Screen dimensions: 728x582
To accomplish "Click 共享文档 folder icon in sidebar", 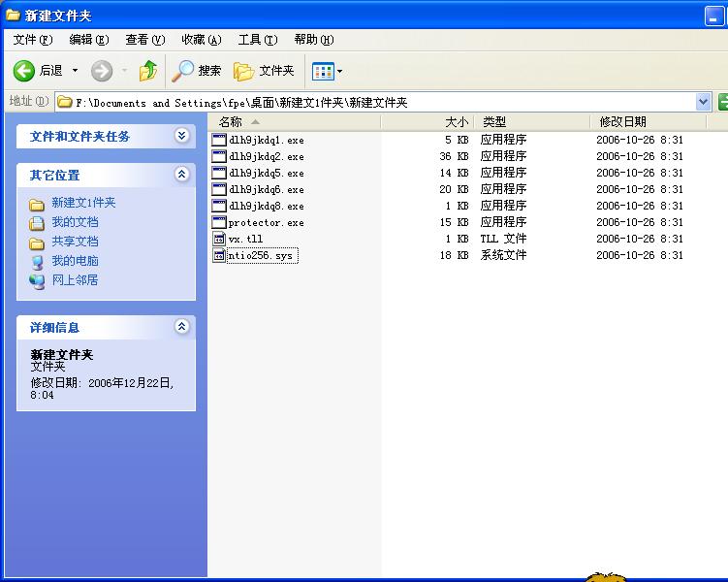I will (x=37, y=242).
